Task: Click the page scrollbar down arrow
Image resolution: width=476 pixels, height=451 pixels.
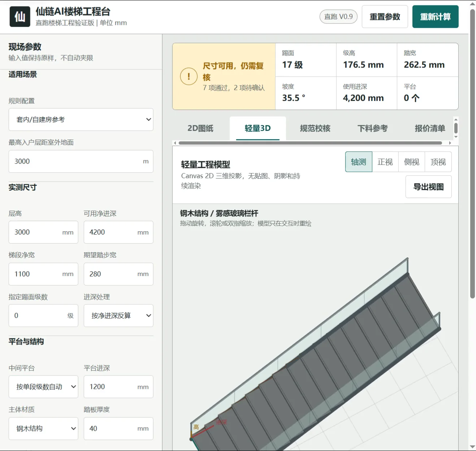Action: pyautogui.click(x=472, y=447)
